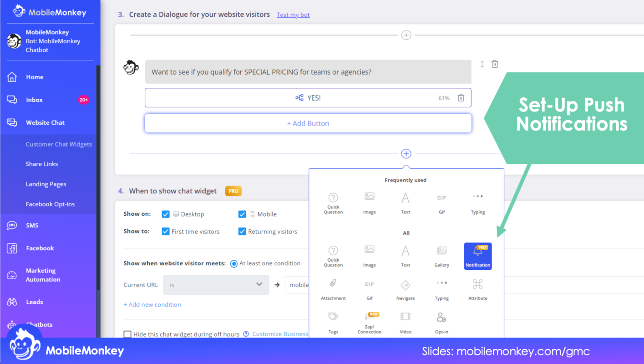Open the Current URL condition dropdown
The width and height of the screenshot is (644, 364).
click(216, 284)
